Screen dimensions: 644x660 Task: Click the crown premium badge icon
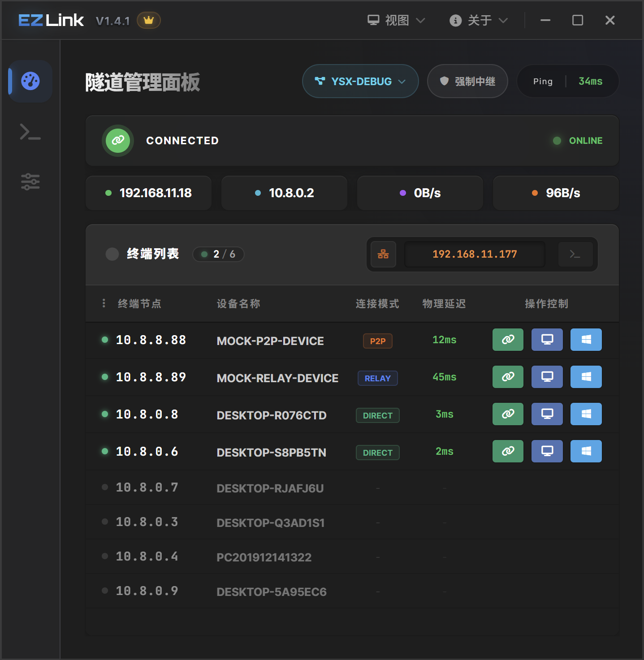pyautogui.click(x=149, y=20)
